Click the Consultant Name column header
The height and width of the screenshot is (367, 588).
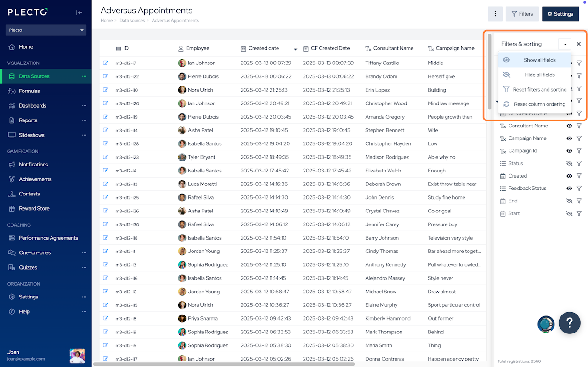(389, 48)
